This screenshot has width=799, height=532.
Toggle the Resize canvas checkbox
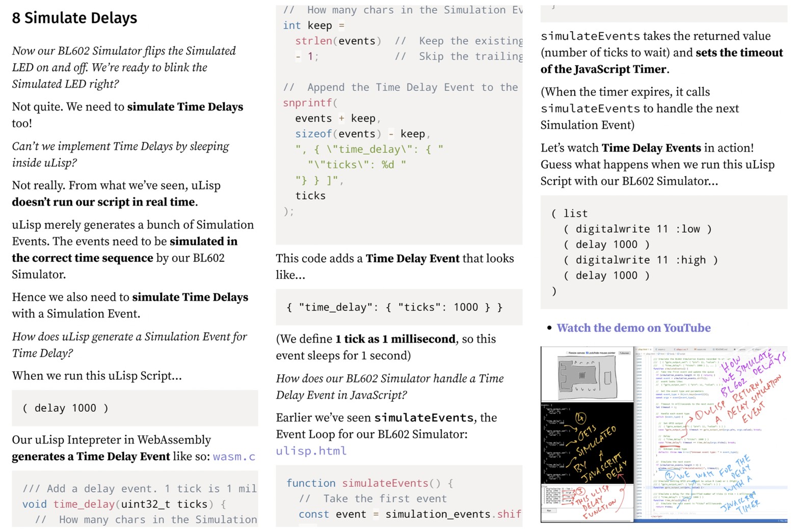point(567,353)
